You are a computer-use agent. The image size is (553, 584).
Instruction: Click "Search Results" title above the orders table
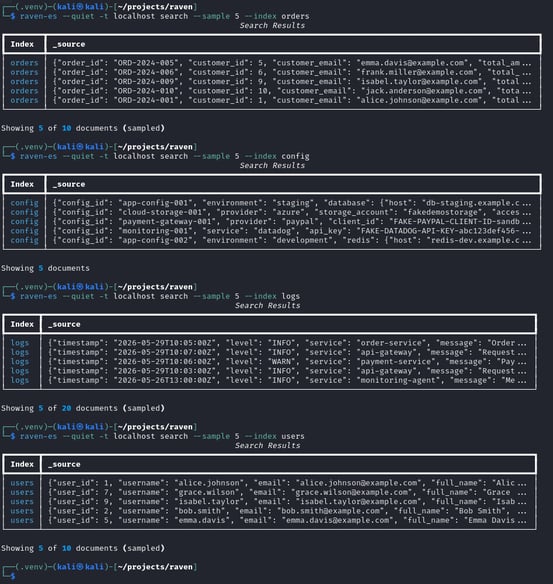click(272, 25)
